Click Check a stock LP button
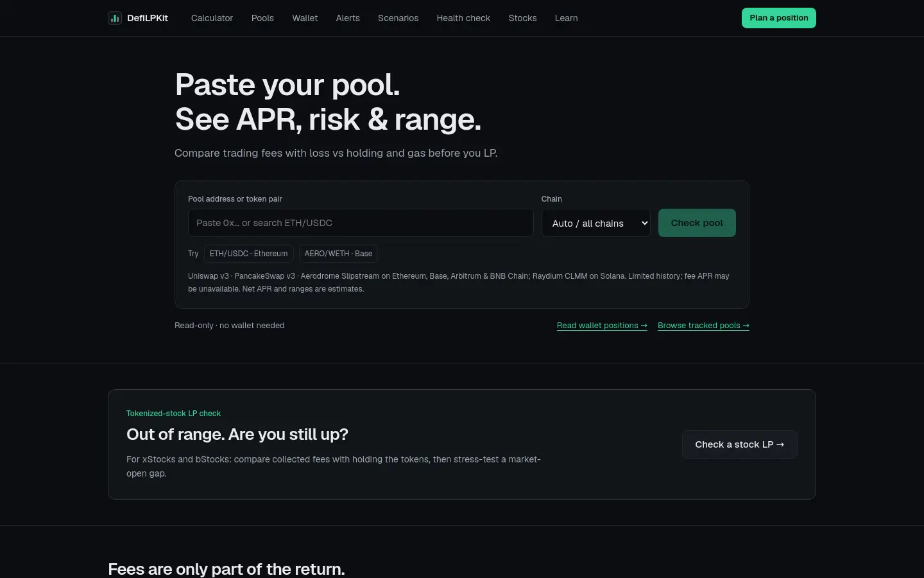This screenshot has height=578, width=924. click(739, 444)
